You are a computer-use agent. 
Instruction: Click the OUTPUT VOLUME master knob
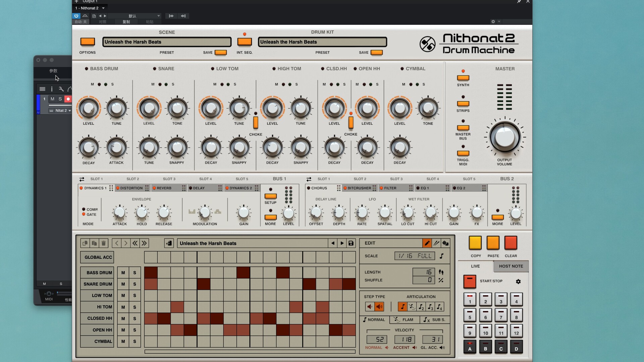(x=504, y=137)
